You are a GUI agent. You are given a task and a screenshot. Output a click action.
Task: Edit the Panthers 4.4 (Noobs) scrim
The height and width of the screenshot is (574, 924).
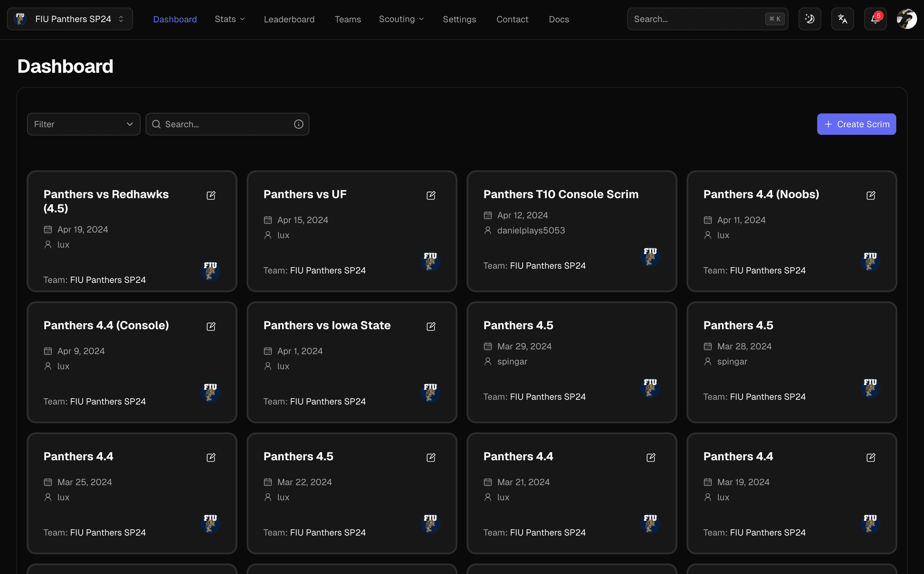[870, 195]
